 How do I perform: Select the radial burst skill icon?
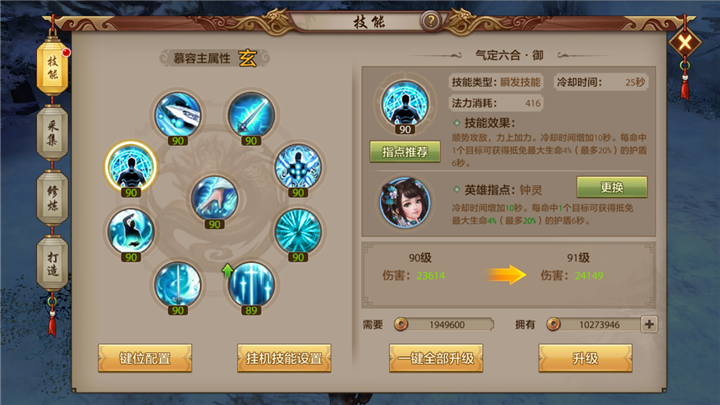pos(298,231)
